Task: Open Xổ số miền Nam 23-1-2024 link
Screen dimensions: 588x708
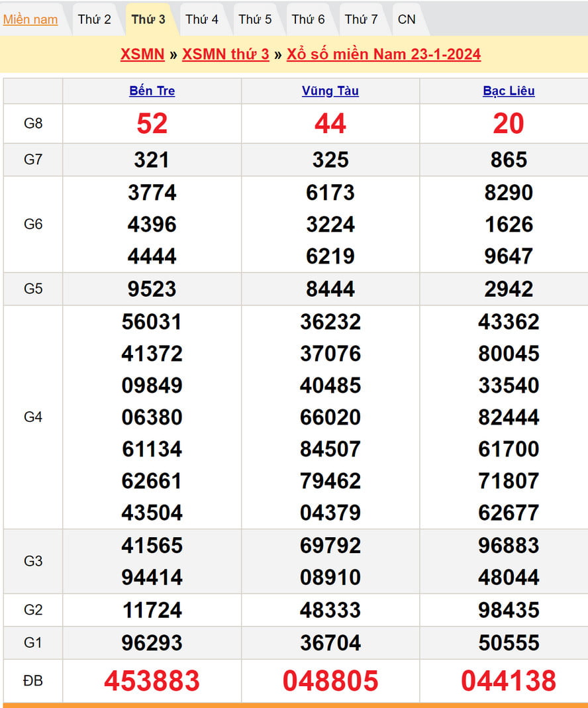Action: coord(383,54)
